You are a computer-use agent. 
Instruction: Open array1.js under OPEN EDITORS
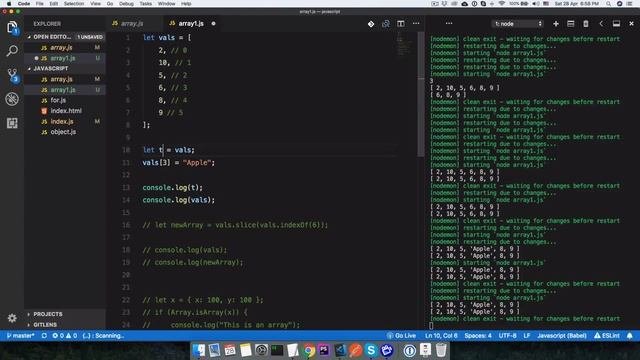(64, 58)
